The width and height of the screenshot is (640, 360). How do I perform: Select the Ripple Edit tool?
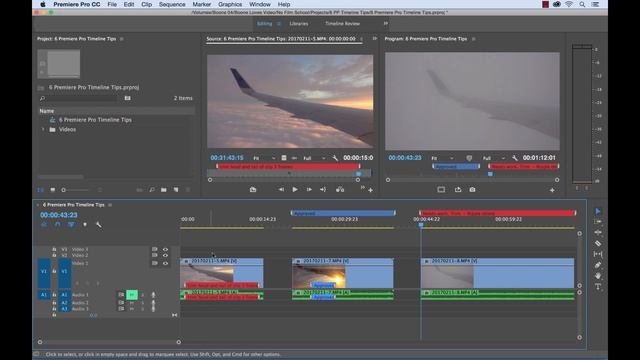(x=598, y=232)
